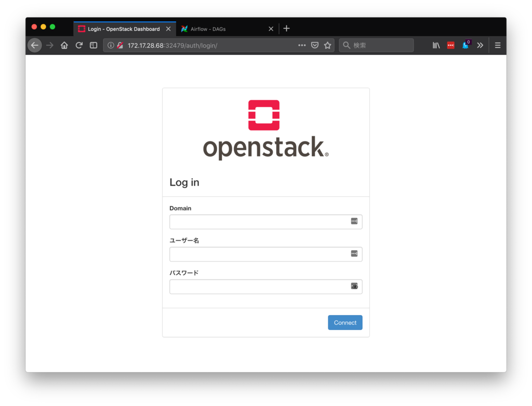
Task: Open the Library icon in toolbar
Action: pyautogui.click(x=436, y=45)
